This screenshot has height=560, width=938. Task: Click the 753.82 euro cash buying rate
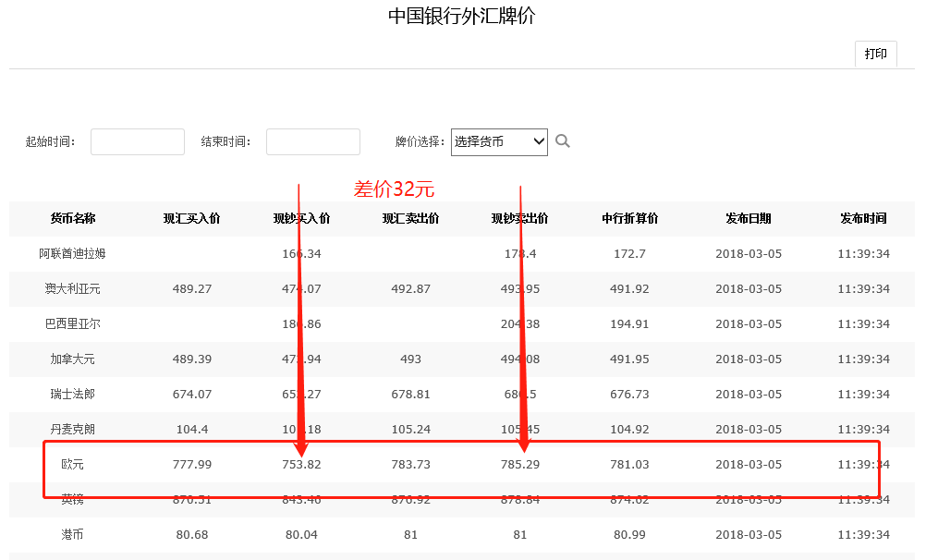(x=301, y=464)
